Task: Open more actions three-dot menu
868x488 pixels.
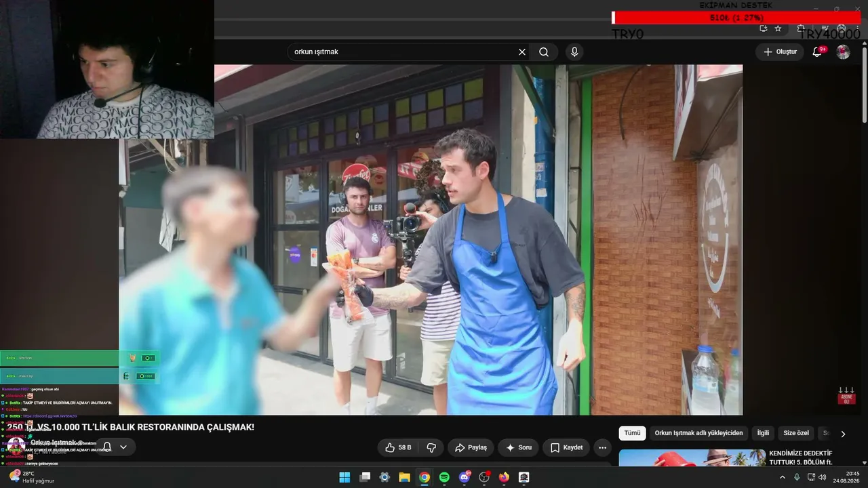Action: click(602, 447)
